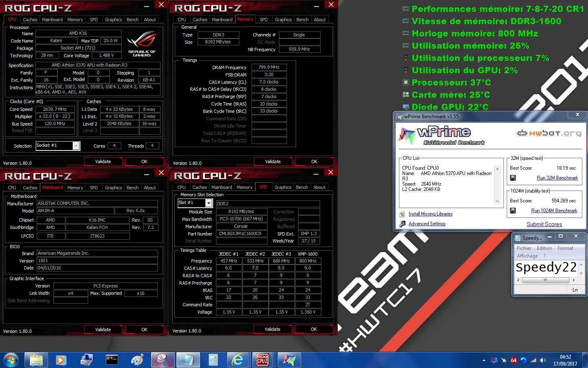This screenshot has width=588, height=368.
Task: Open the Advanced Settings link
Action: coord(427,224)
